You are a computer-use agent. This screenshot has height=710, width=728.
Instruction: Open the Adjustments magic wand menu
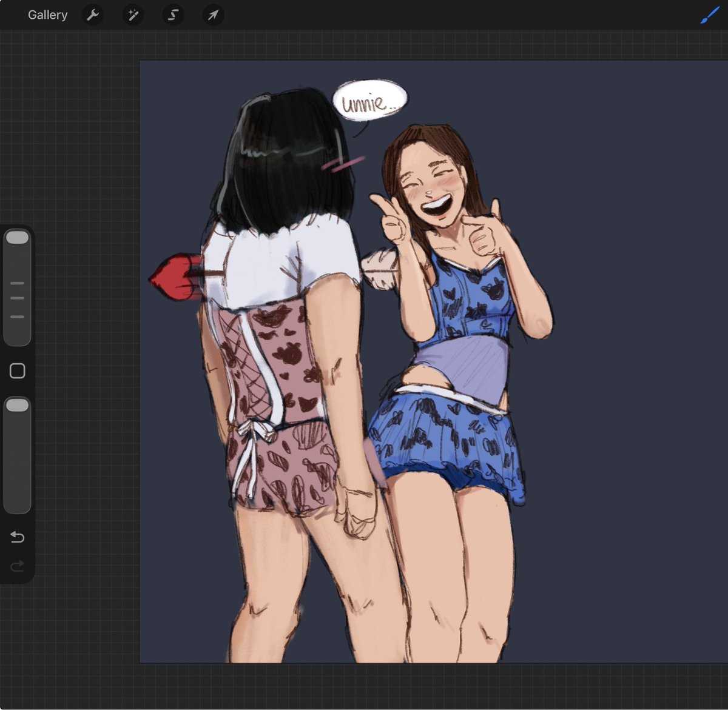[x=133, y=15]
